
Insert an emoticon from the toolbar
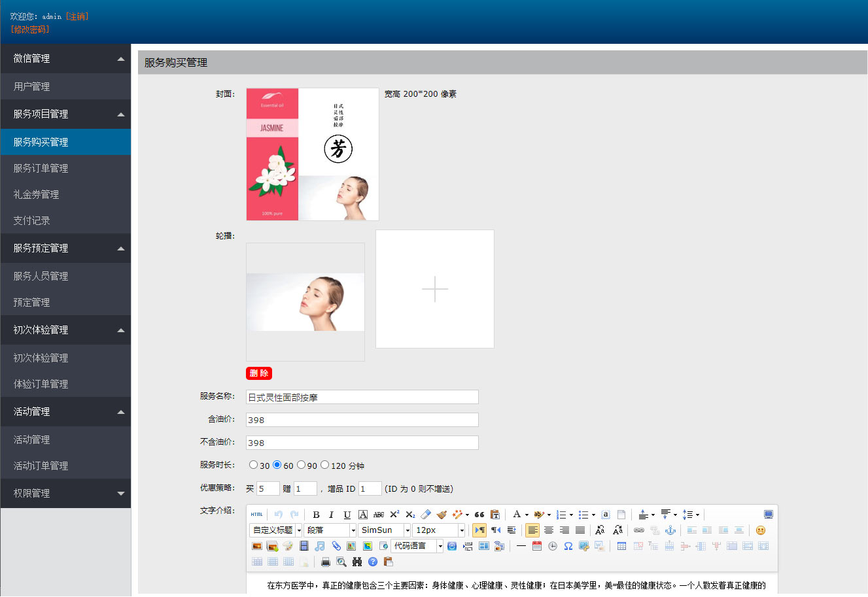pyautogui.click(x=760, y=530)
